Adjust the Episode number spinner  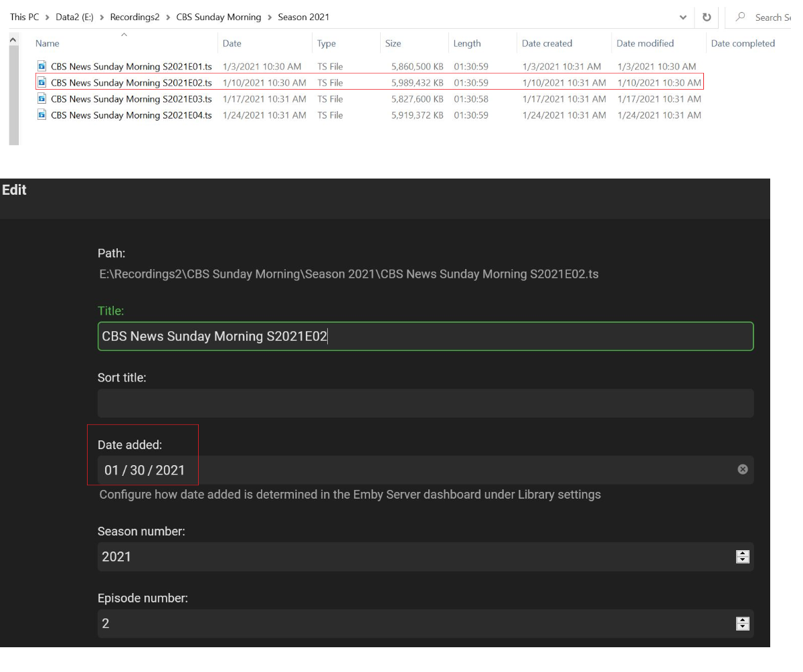[742, 623]
